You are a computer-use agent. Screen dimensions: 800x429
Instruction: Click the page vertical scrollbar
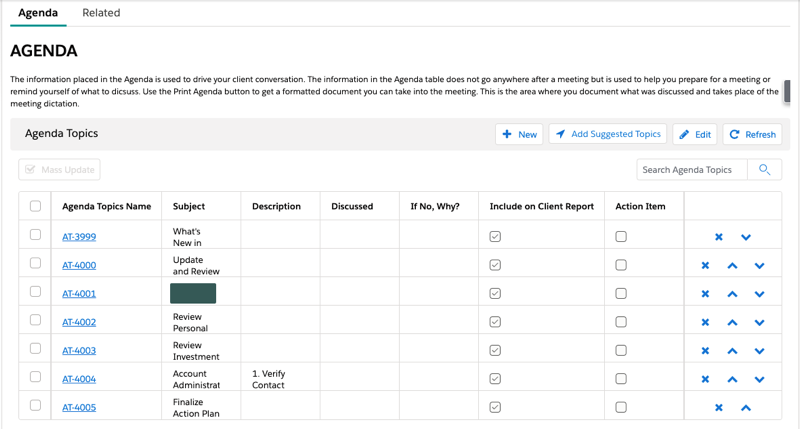coord(788,91)
